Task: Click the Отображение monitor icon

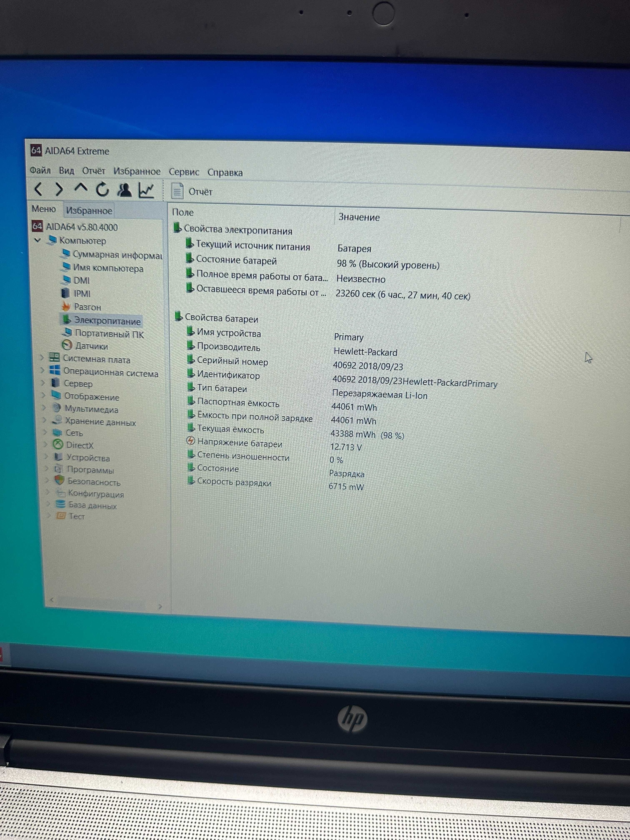Action: tap(56, 395)
